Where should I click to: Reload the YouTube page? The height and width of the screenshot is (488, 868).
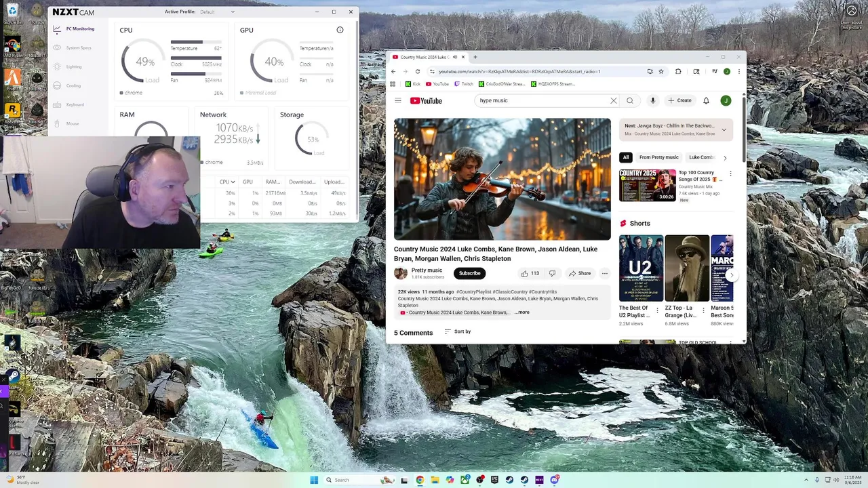(418, 71)
